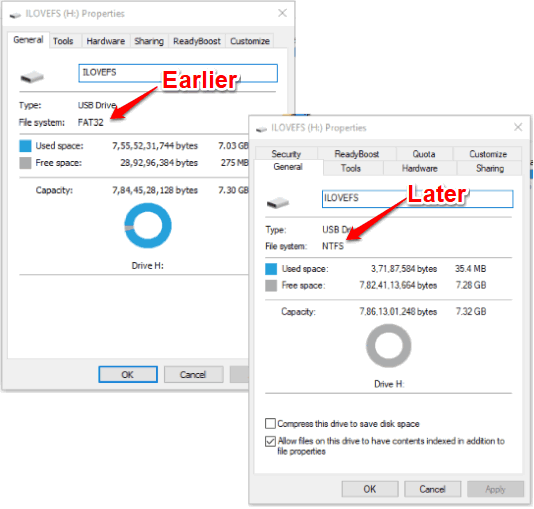Viewport: 534px width, 509px height.
Task: Click OK in the FAT32 properties window
Action: [x=128, y=375]
